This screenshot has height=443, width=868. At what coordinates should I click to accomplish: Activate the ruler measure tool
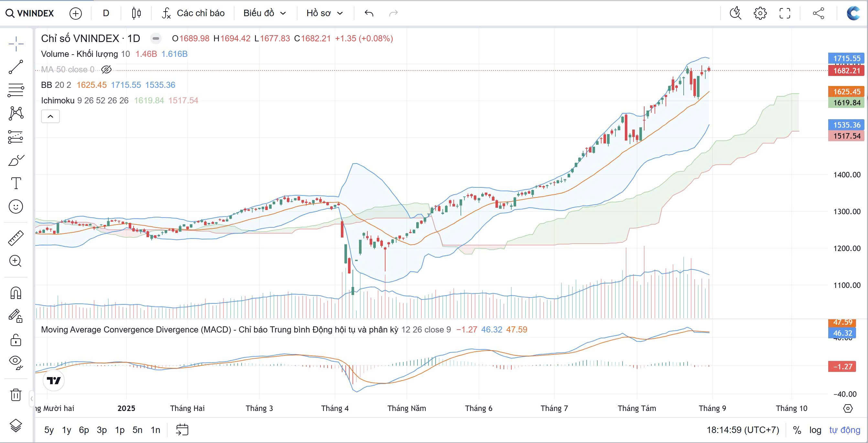(x=16, y=238)
